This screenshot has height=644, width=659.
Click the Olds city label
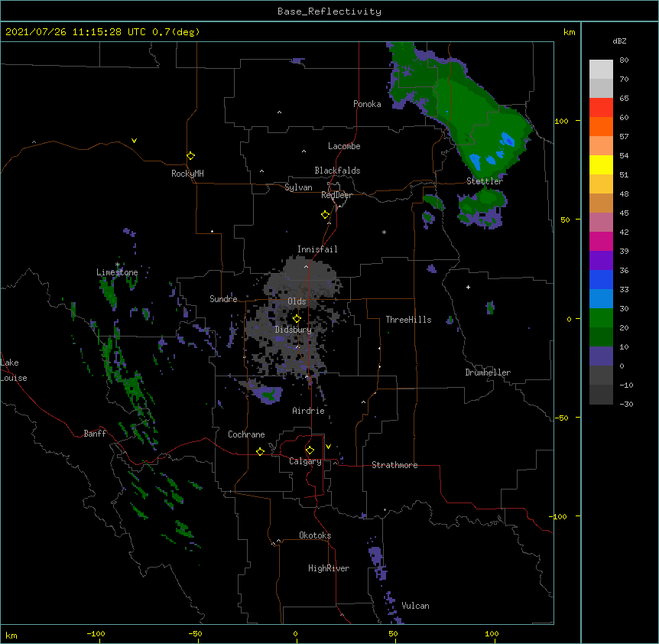click(297, 301)
